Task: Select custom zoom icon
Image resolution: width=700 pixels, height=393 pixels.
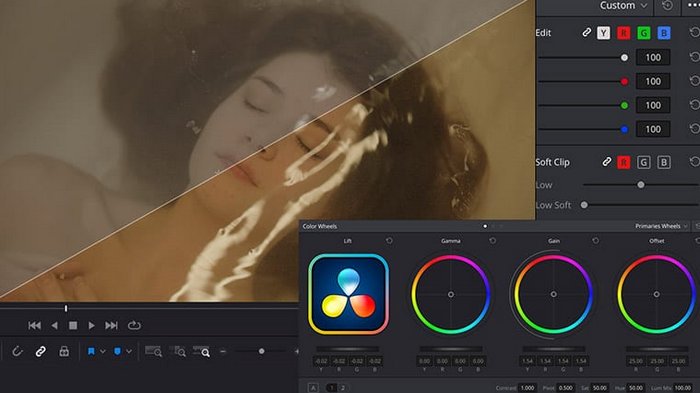Action: (x=201, y=351)
